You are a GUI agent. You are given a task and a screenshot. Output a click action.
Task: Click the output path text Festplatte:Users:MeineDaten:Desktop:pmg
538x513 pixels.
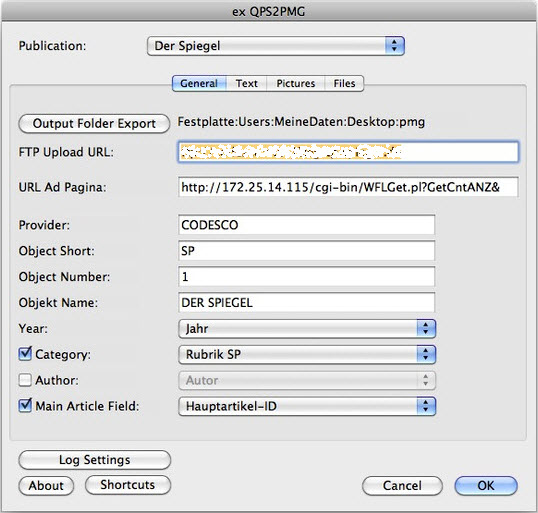click(301, 122)
